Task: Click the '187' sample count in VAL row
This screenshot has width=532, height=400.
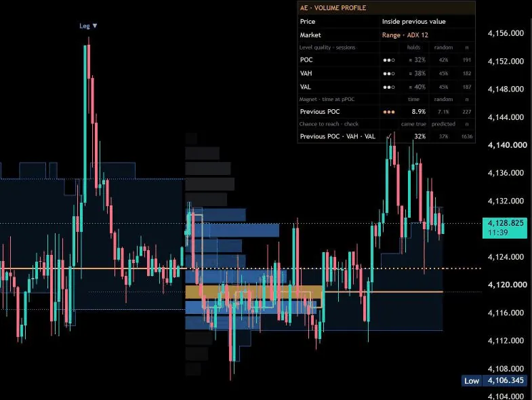Action: (466, 87)
